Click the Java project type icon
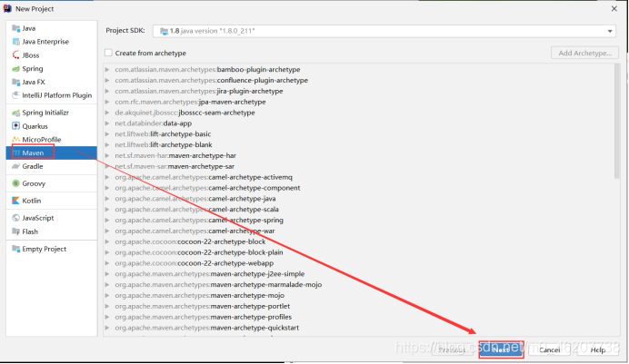 coord(16,28)
